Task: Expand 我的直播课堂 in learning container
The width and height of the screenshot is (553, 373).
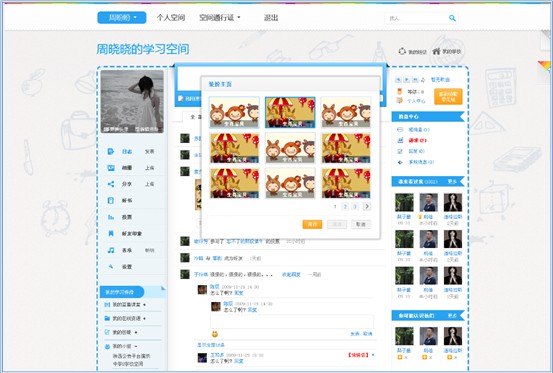Action: (x=145, y=305)
